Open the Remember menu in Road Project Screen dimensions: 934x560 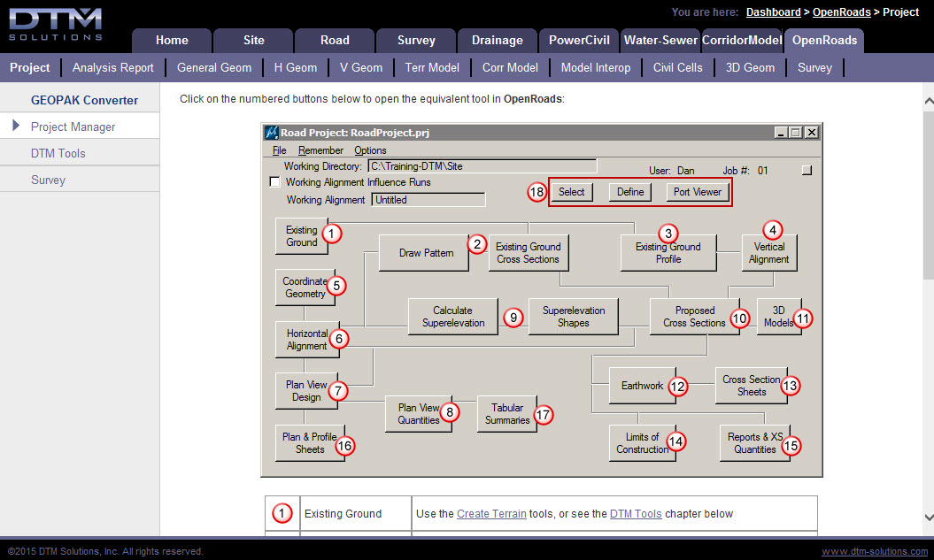320,150
